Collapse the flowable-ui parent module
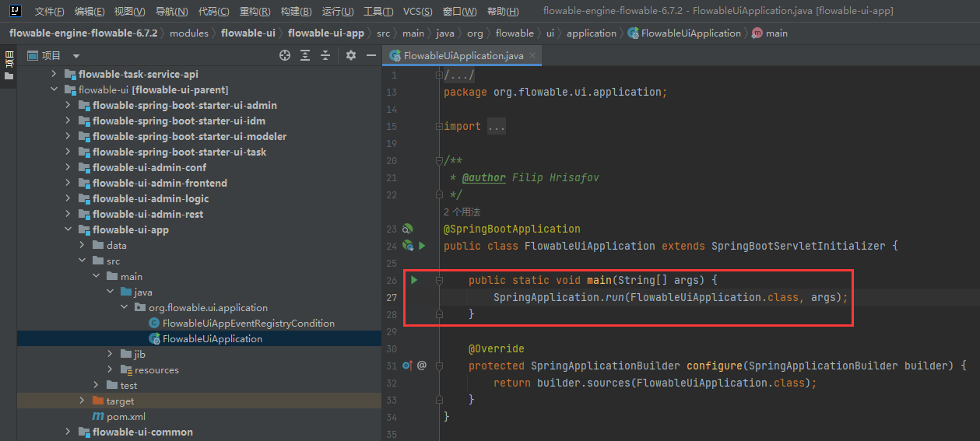This screenshot has width=980, height=441. point(54,89)
